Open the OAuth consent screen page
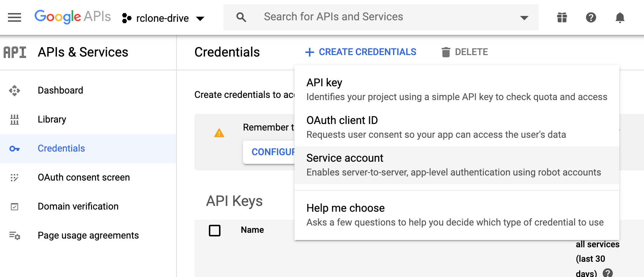The height and width of the screenshot is (277, 644). (x=84, y=177)
